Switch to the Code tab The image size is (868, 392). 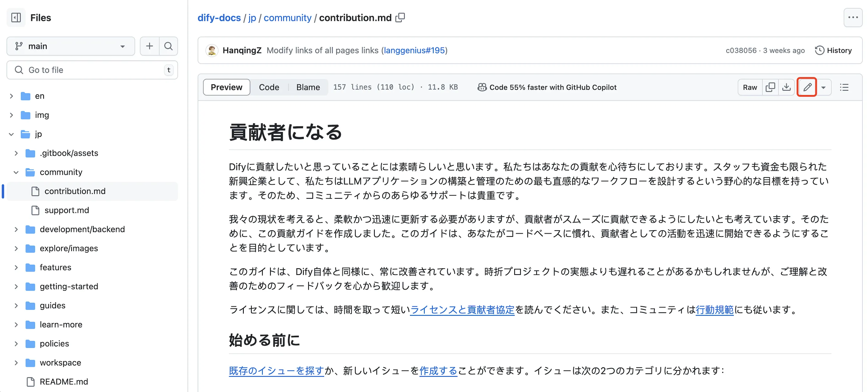coord(269,87)
